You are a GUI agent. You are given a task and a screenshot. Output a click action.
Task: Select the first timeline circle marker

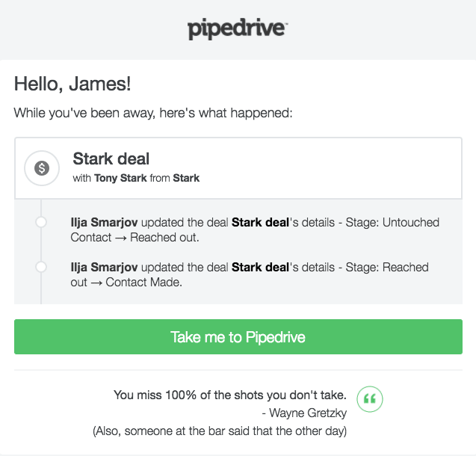41,222
